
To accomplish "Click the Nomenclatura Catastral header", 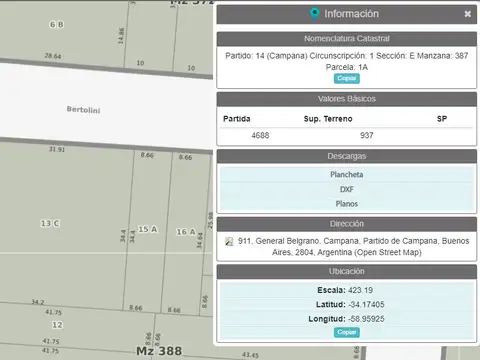I will pos(347,39).
